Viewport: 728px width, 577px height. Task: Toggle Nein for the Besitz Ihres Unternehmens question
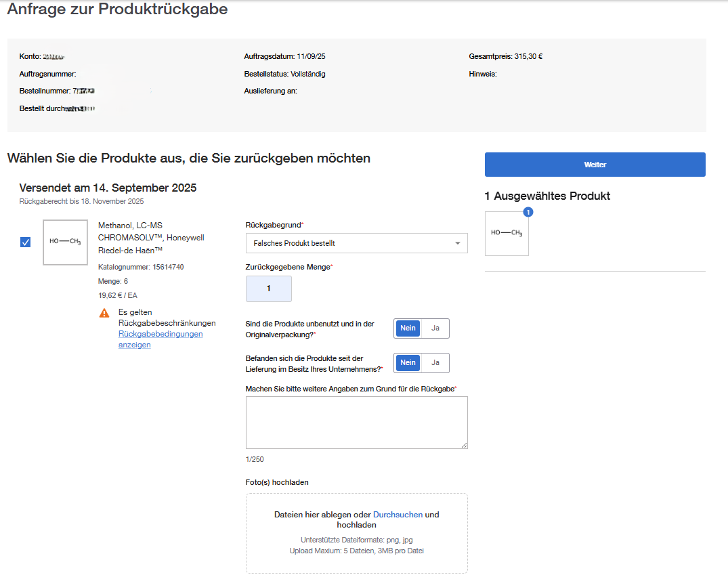(407, 362)
